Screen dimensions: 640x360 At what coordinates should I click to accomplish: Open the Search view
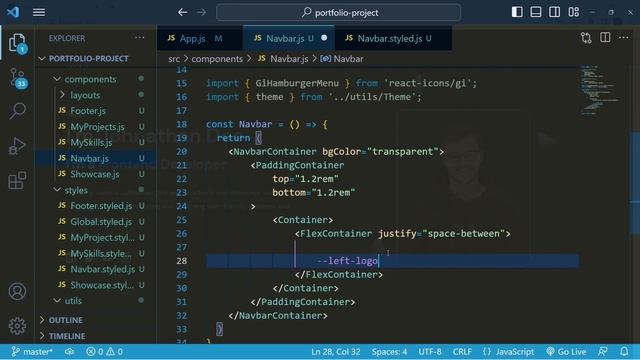pos(17,111)
